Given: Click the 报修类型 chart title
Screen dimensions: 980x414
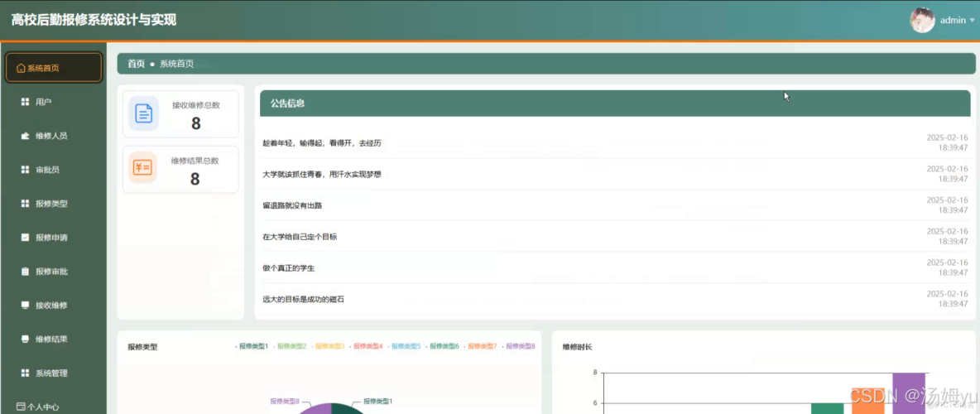Looking at the screenshot, I should click(142, 347).
